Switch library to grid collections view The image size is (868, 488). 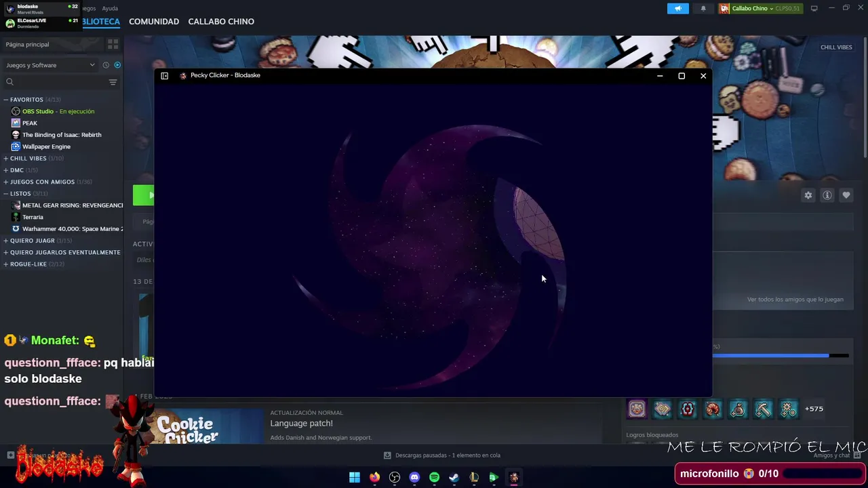113,44
